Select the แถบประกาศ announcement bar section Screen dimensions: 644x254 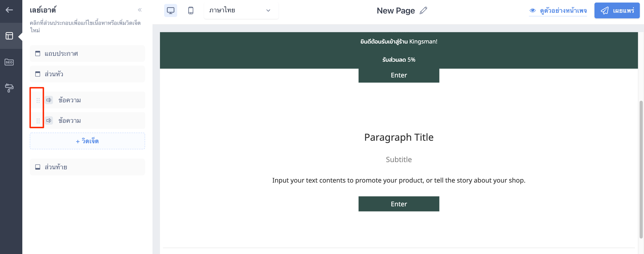point(87,53)
